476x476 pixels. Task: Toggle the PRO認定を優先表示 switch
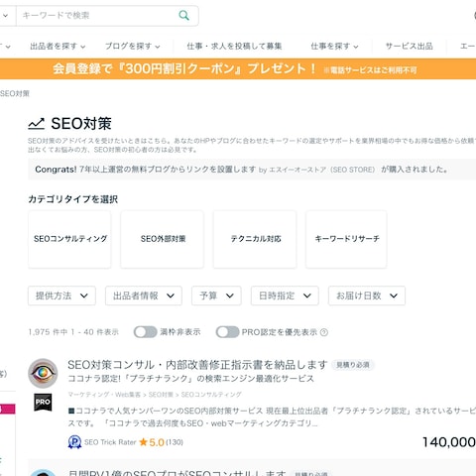tap(227, 332)
